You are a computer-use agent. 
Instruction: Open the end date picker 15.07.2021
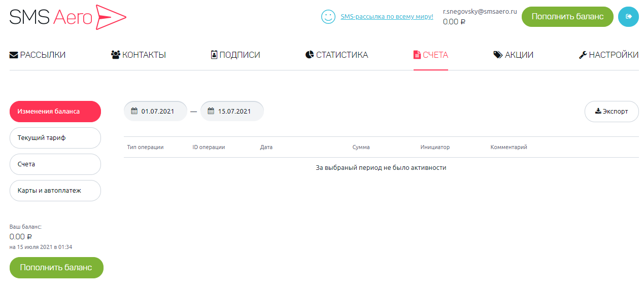(x=232, y=112)
